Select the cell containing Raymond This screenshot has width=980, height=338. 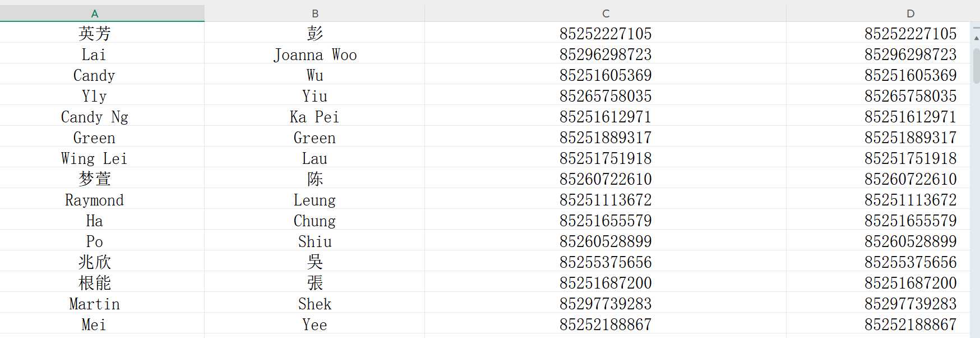point(102,200)
